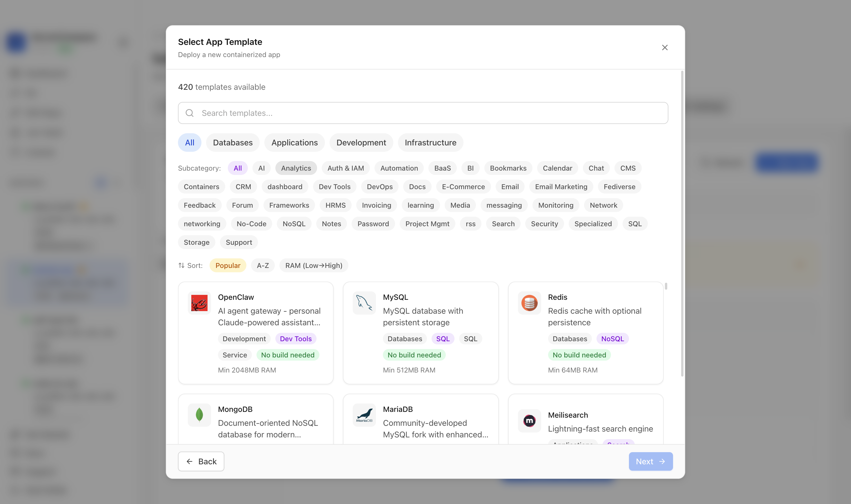Filter by Security subcategory
This screenshot has width=851, height=504.
(x=544, y=224)
